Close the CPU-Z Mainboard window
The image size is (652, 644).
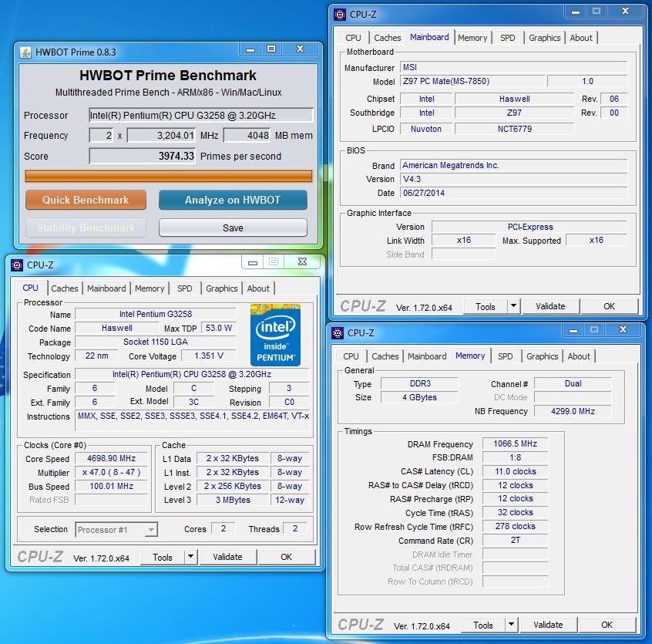pos(625,12)
